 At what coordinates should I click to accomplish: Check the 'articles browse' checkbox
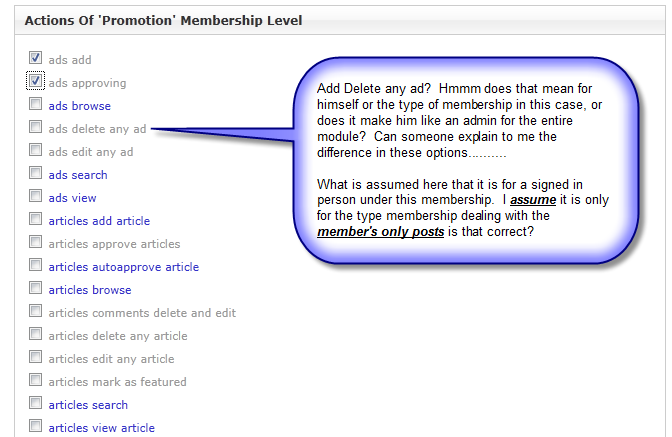pyautogui.click(x=36, y=289)
